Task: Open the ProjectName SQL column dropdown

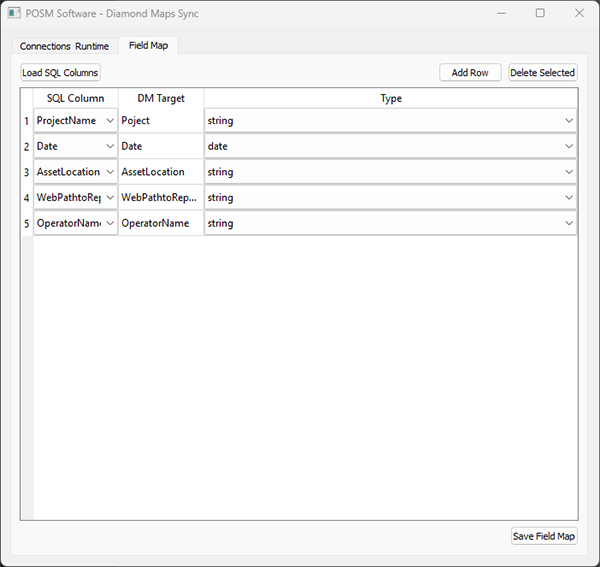Action: (x=109, y=121)
